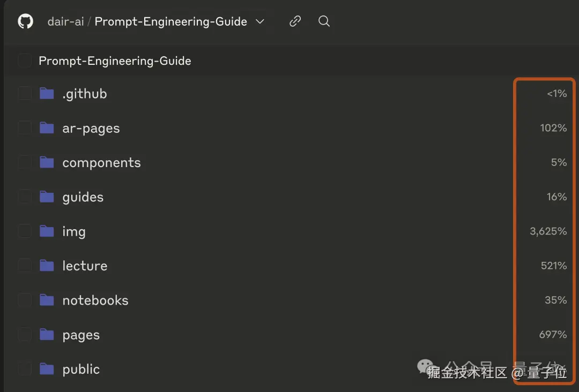Click the 102% value for ar-pages
579x392 pixels.
(x=553, y=128)
